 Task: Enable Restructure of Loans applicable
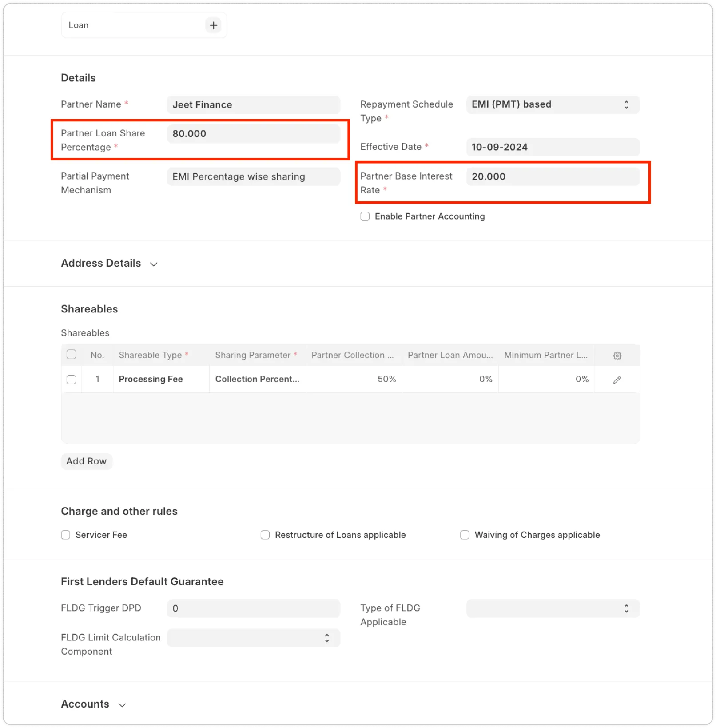265,535
